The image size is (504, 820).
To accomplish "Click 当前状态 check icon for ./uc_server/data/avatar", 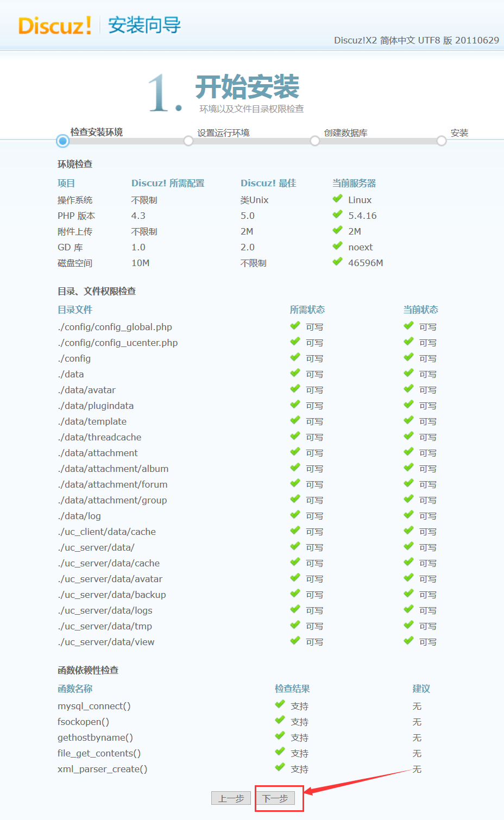I will point(409,578).
